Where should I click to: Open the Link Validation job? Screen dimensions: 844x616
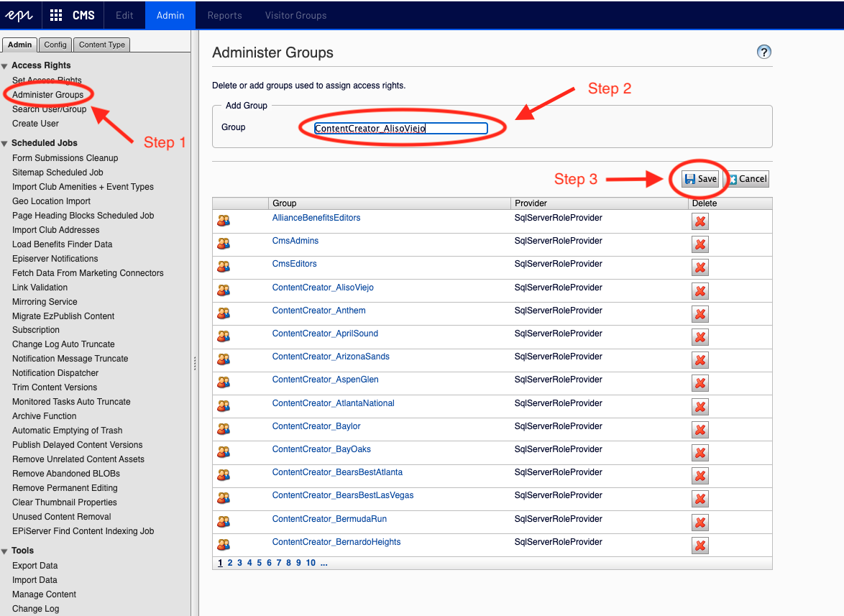coord(40,288)
